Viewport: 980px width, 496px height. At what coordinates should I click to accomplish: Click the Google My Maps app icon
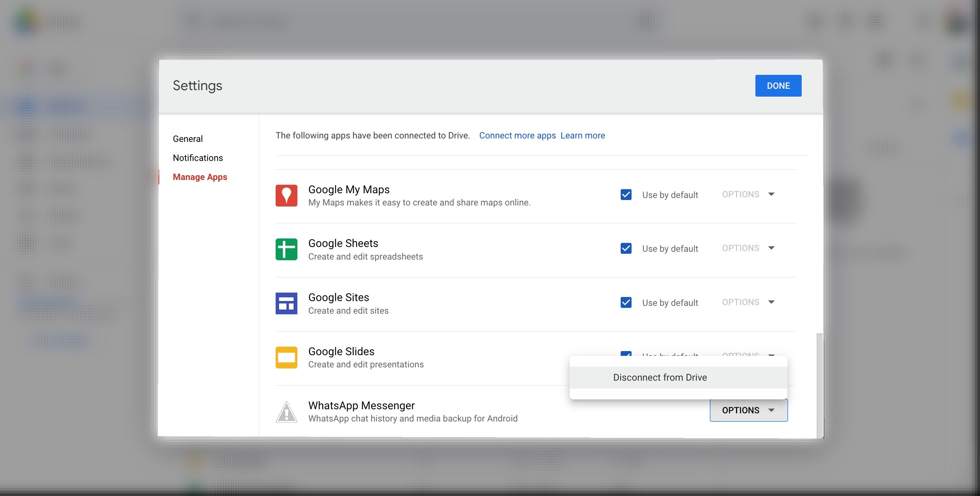coord(286,195)
